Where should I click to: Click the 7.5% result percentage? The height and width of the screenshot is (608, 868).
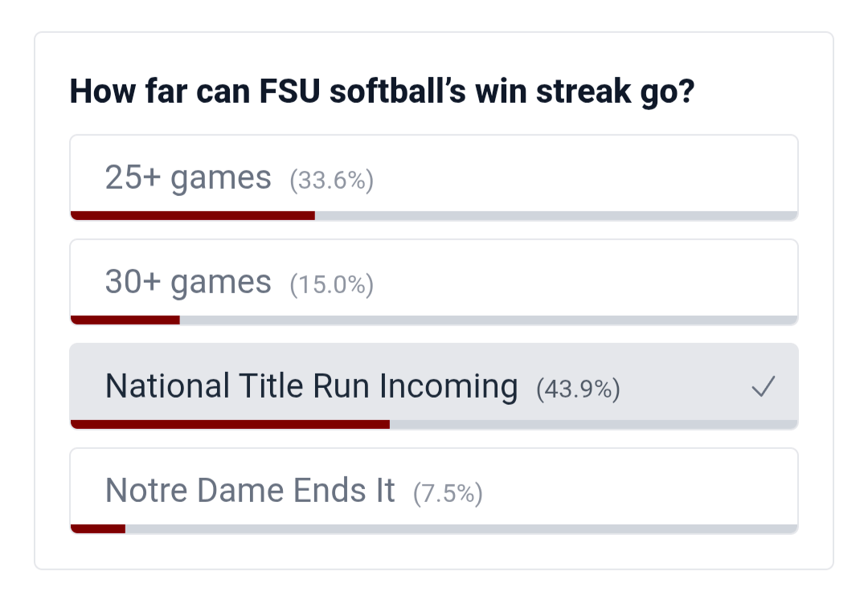448,494
